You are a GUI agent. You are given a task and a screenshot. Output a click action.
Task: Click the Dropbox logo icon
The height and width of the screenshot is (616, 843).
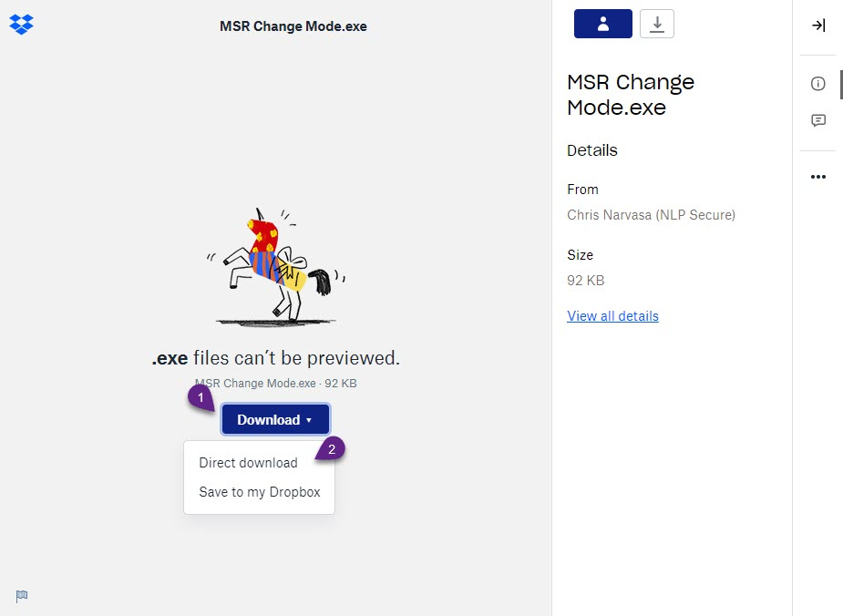(22, 25)
